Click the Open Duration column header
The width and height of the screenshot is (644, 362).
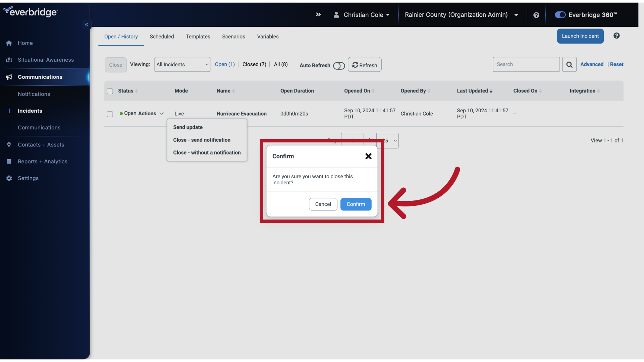pos(297,91)
